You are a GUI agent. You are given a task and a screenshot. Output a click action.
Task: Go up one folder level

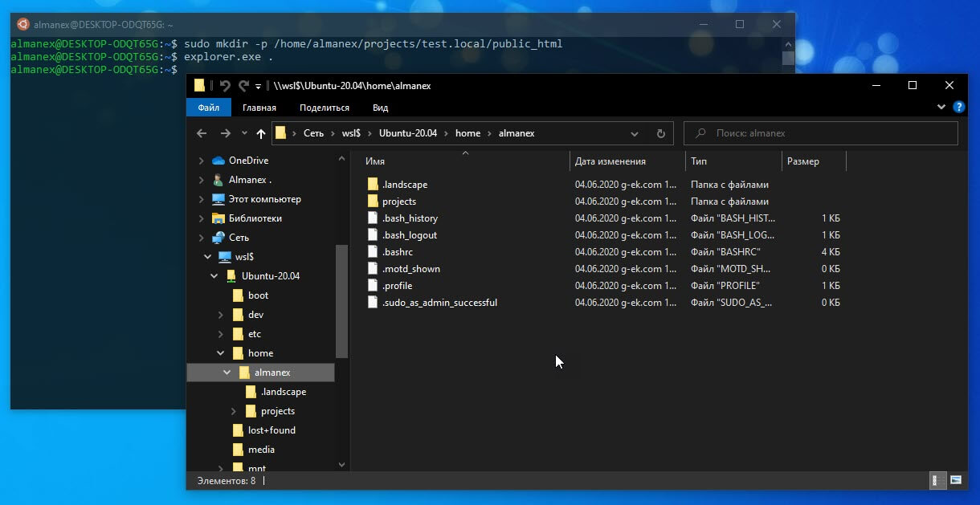(260, 133)
